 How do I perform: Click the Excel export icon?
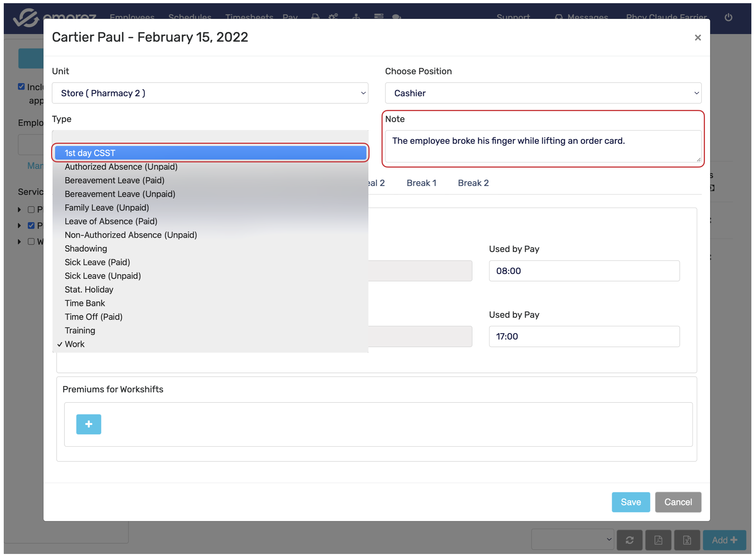click(687, 540)
